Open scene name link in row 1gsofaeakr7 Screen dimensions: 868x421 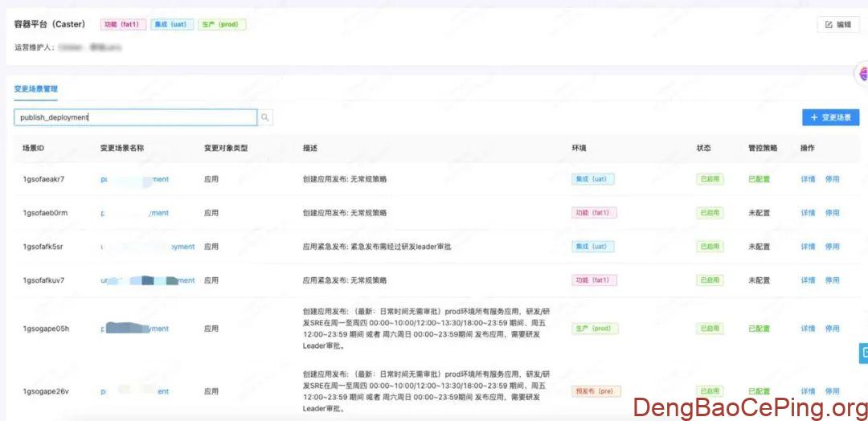point(134,179)
